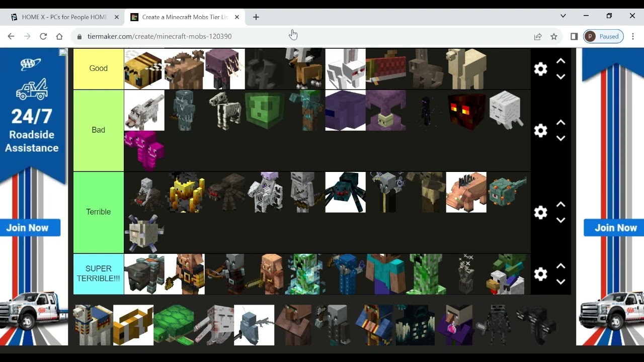The height and width of the screenshot is (362, 644).
Task: Bookmark this page with star icon
Action: (554, 36)
